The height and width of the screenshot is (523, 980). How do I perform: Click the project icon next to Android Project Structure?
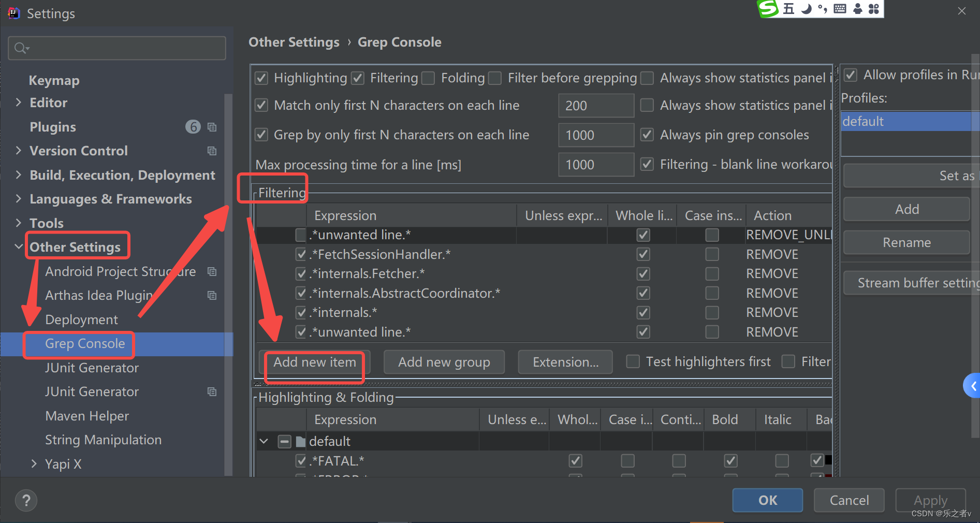[x=212, y=271]
